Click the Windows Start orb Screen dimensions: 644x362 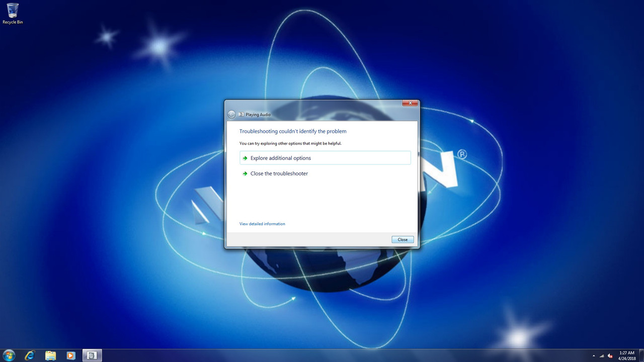(x=9, y=355)
